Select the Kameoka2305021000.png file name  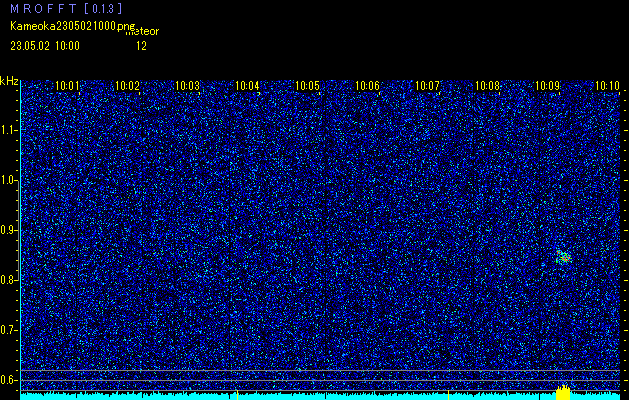click(74, 26)
